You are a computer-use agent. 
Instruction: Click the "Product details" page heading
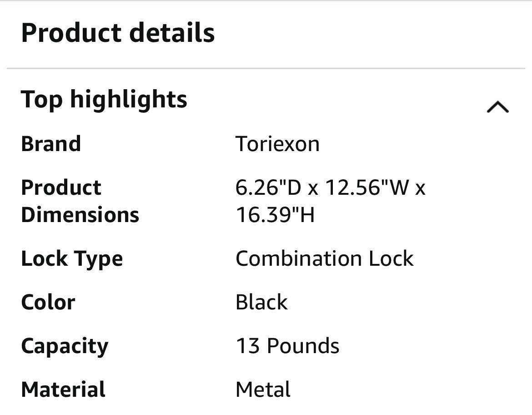(118, 33)
